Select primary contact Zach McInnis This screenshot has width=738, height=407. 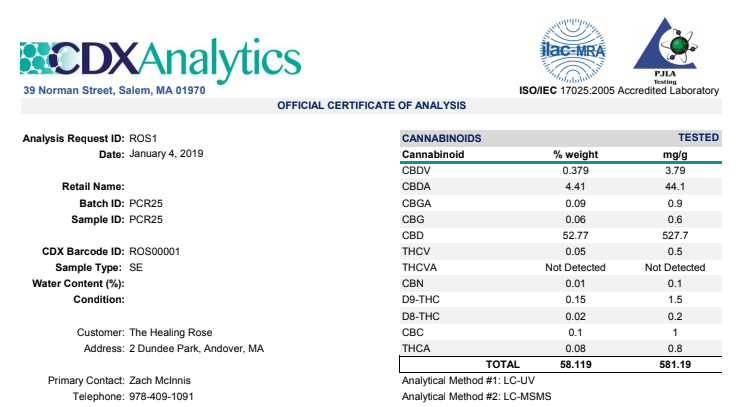click(x=160, y=381)
